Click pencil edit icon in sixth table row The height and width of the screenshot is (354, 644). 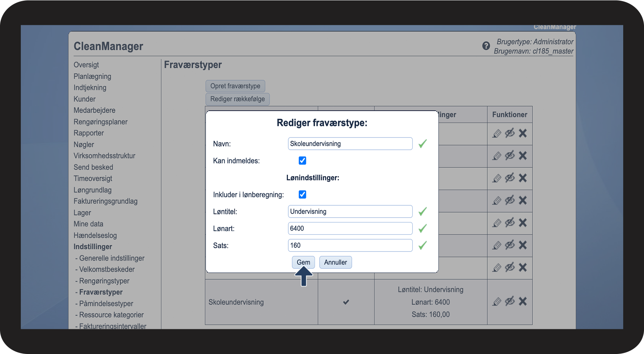pyautogui.click(x=497, y=246)
